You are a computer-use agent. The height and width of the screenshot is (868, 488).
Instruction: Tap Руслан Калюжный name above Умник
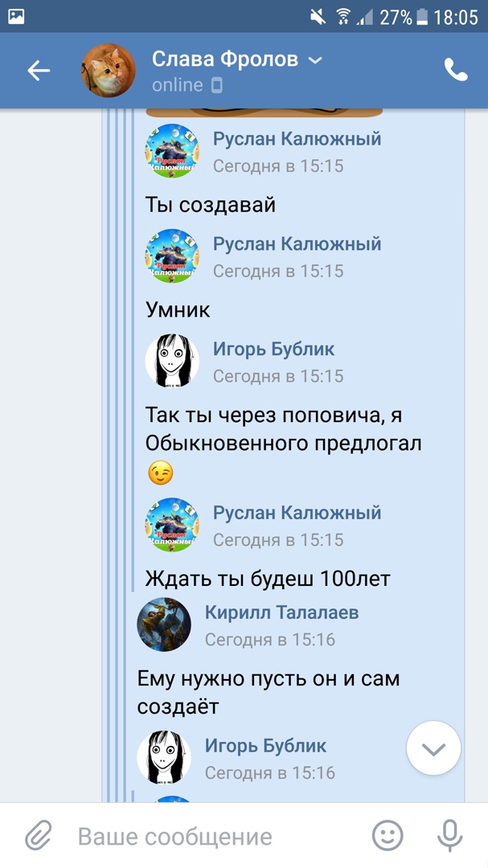[x=297, y=244]
